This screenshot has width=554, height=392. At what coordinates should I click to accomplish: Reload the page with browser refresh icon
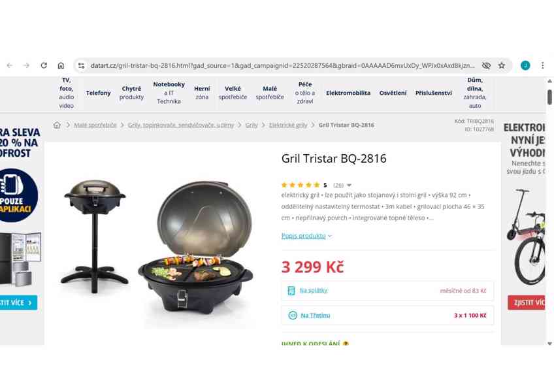(44, 65)
